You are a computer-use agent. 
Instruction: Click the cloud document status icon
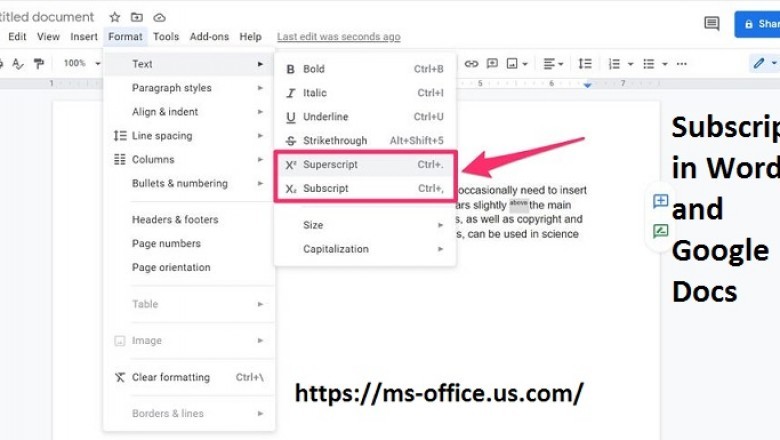(x=159, y=18)
